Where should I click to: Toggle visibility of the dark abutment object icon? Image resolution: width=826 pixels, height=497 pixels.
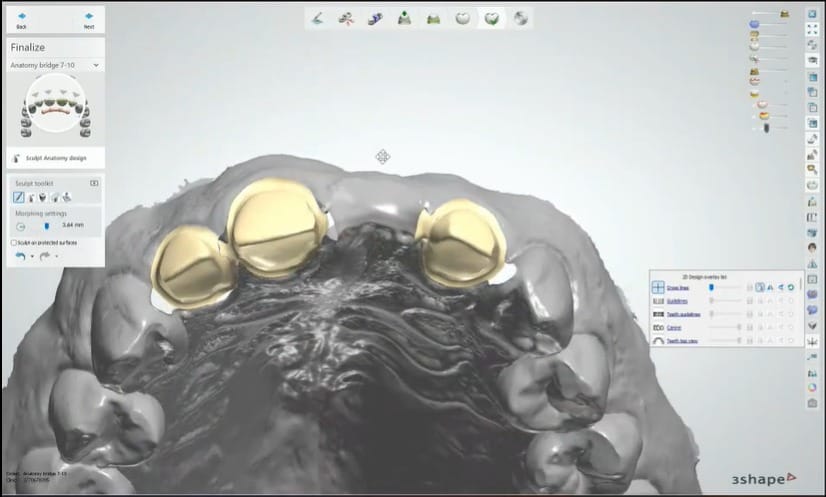coord(766,128)
